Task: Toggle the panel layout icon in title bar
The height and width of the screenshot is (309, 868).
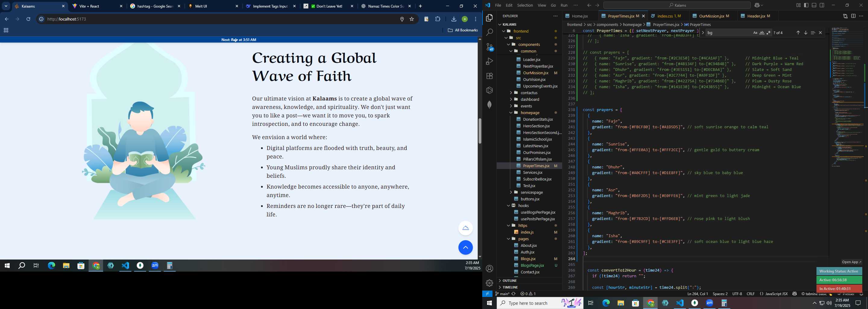Action: click(814, 5)
